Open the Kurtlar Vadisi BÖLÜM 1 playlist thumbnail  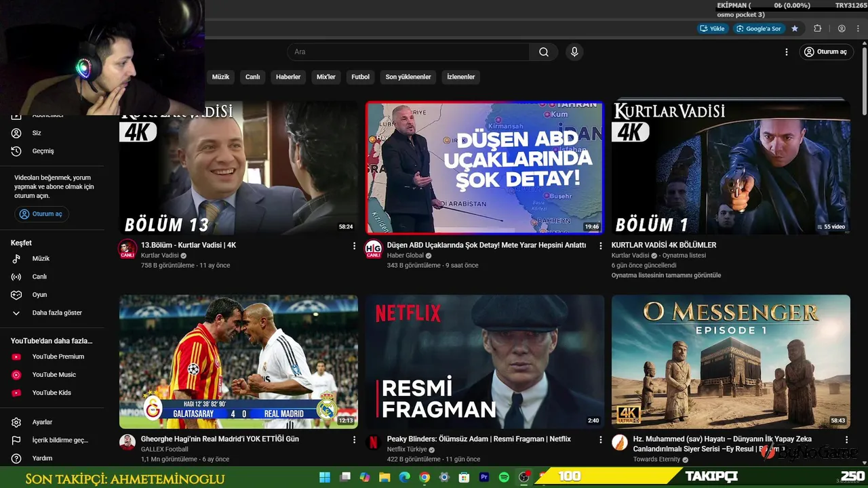click(731, 168)
